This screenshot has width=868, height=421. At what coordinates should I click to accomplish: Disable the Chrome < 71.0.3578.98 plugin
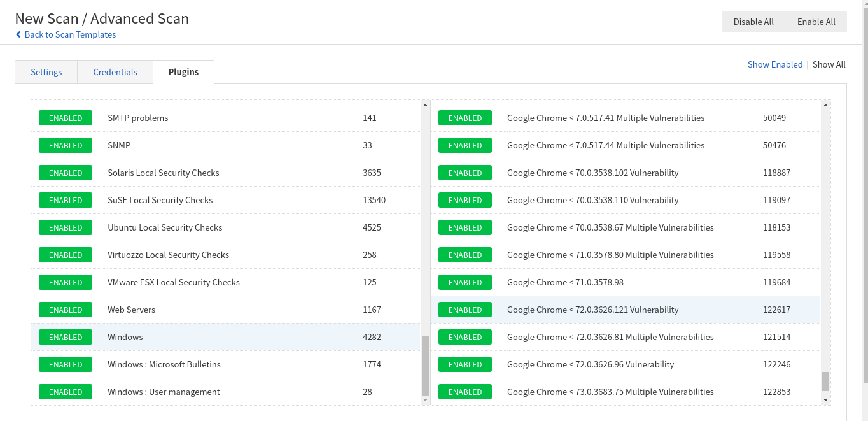[465, 282]
